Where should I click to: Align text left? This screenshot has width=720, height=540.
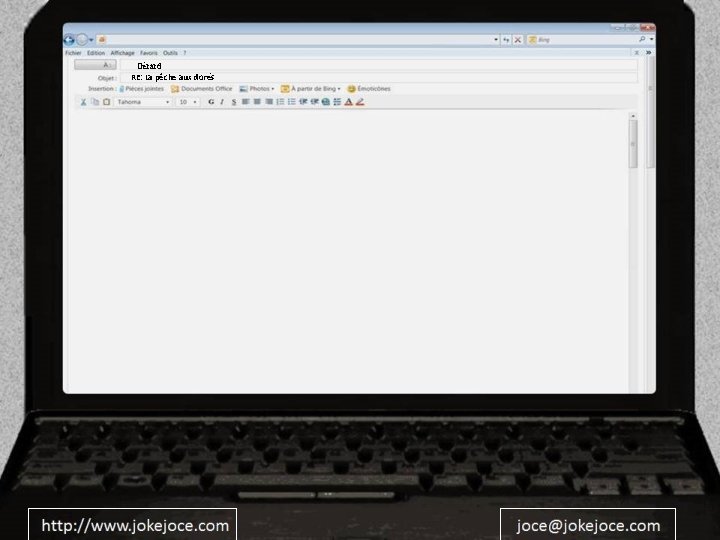tap(246, 102)
